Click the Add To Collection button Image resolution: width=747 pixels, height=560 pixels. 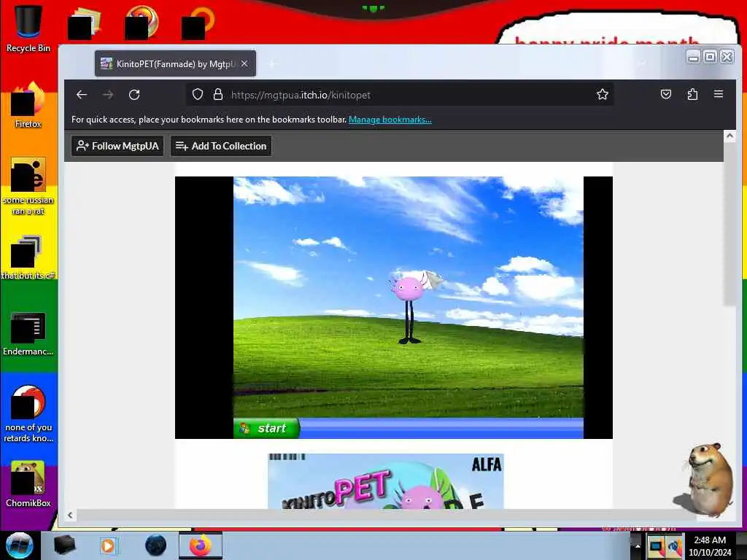point(221,146)
